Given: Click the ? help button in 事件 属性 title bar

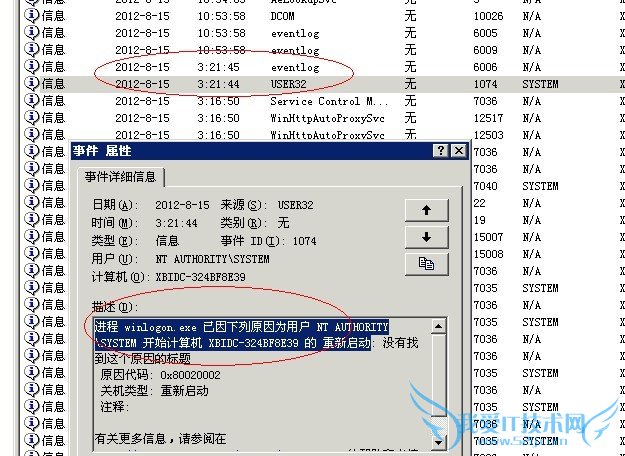Looking at the screenshot, I should 441,151.
